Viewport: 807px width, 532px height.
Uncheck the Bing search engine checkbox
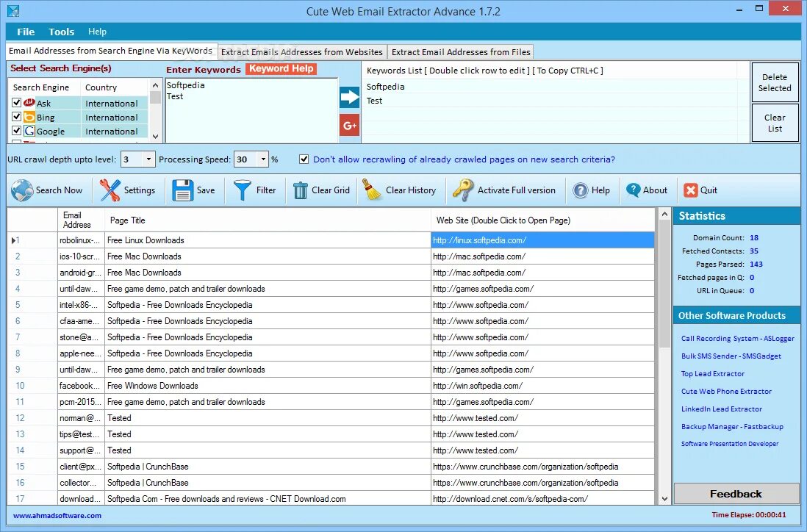point(16,117)
